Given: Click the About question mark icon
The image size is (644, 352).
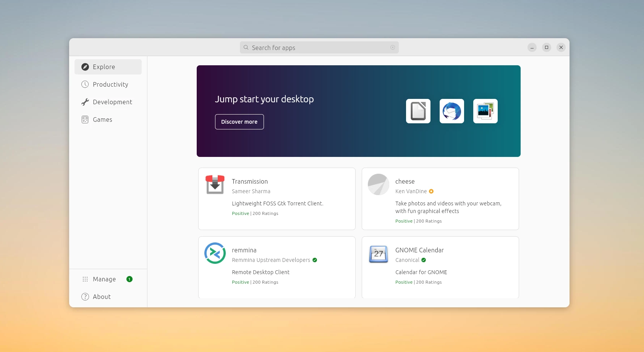Looking at the screenshot, I should (85, 297).
